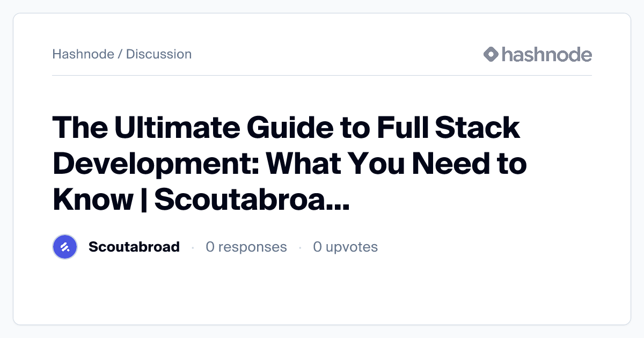
Task: Click the dot between responses and upvotes
Action: pyautogui.click(x=300, y=247)
